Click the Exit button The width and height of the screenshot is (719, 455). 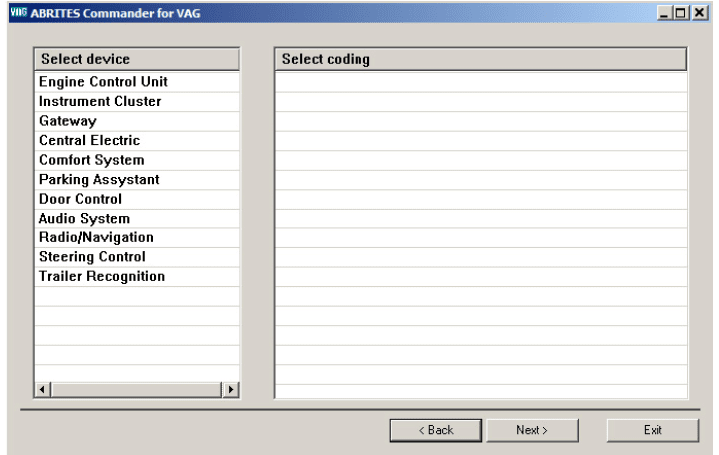(652, 430)
